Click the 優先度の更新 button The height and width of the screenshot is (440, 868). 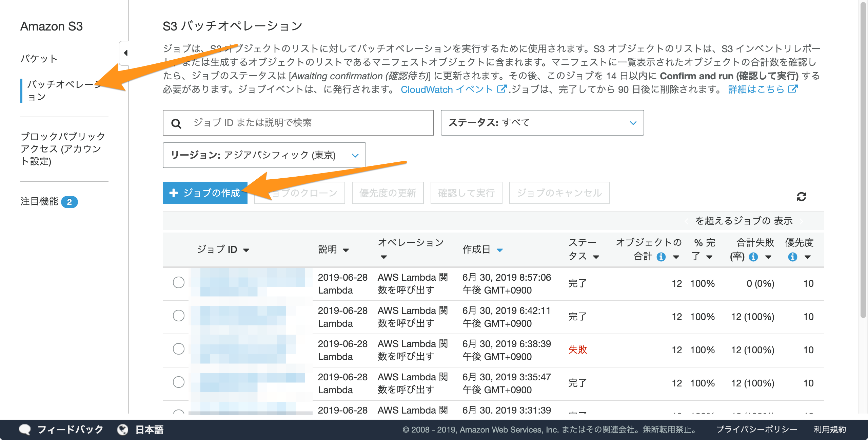[x=388, y=193]
